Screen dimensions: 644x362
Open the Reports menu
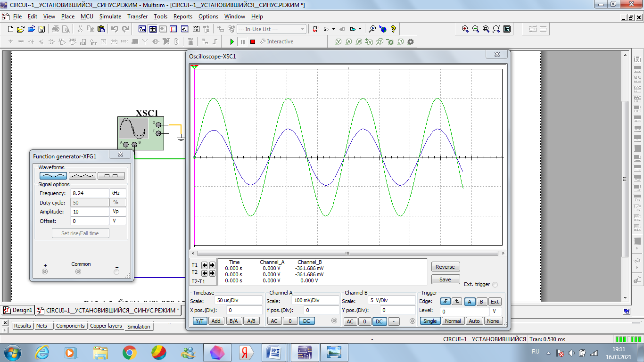click(x=183, y=16)
